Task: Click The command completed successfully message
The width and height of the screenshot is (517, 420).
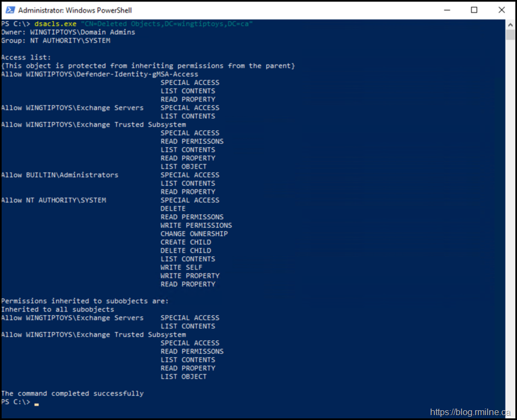Action: click(x=72, y=393)
